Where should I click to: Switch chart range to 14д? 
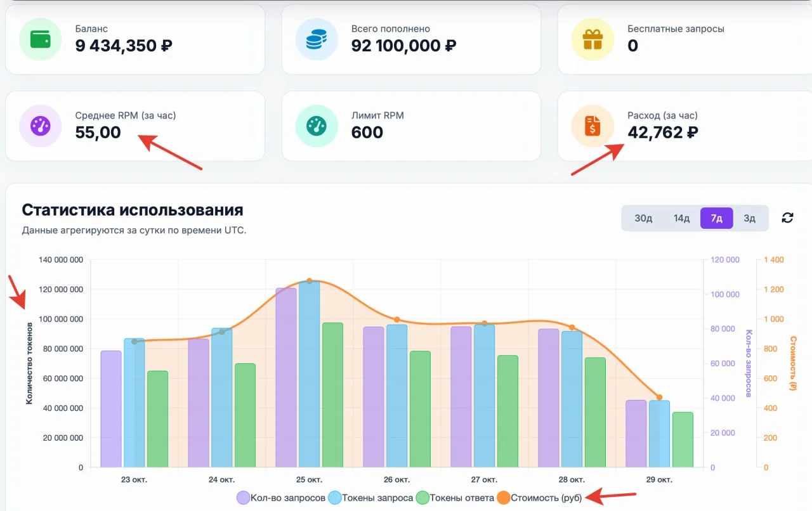[681, 218]
